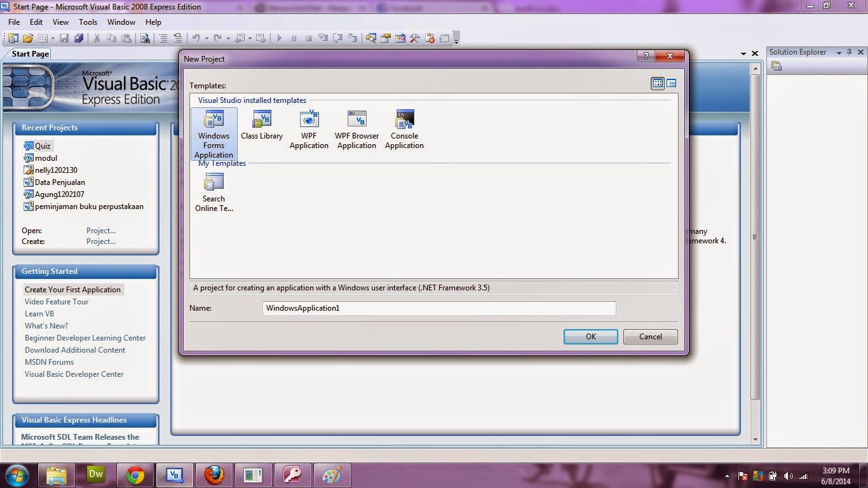Toggle Solution Explorer auto-hide pin
This screenshot has width=868, height=488.
pyautogui.click(x=849, y=52)
